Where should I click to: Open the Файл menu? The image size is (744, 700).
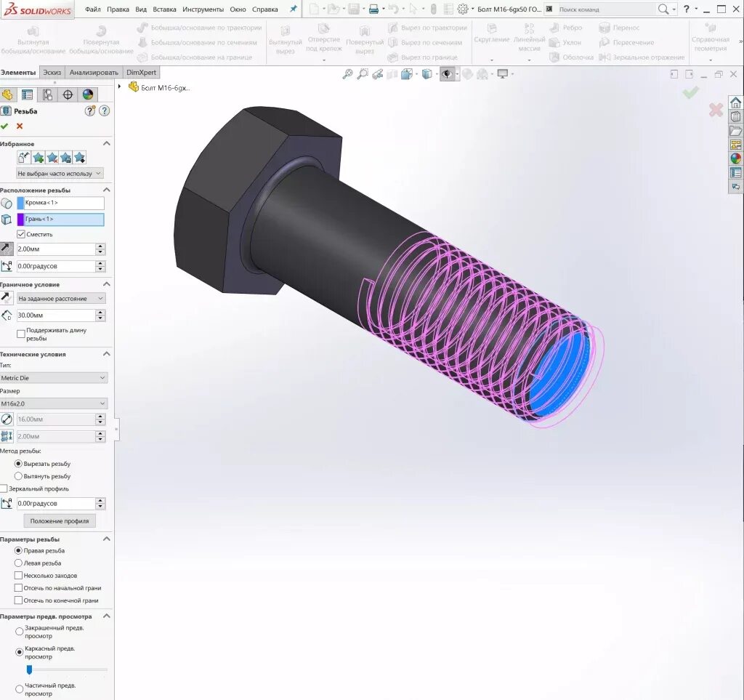click(92, 9)
